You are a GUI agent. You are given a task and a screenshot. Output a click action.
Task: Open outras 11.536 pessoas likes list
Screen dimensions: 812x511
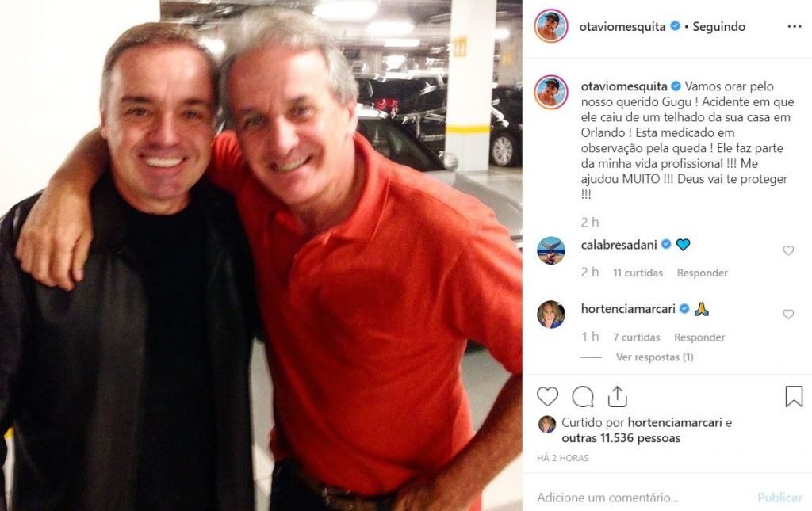click(x=621, y=438)
